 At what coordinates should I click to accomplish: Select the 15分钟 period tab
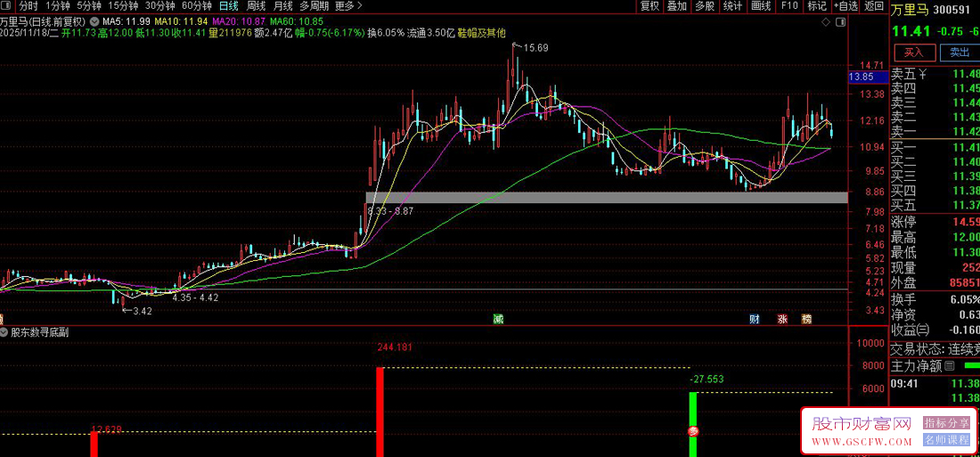pos(122,6)
